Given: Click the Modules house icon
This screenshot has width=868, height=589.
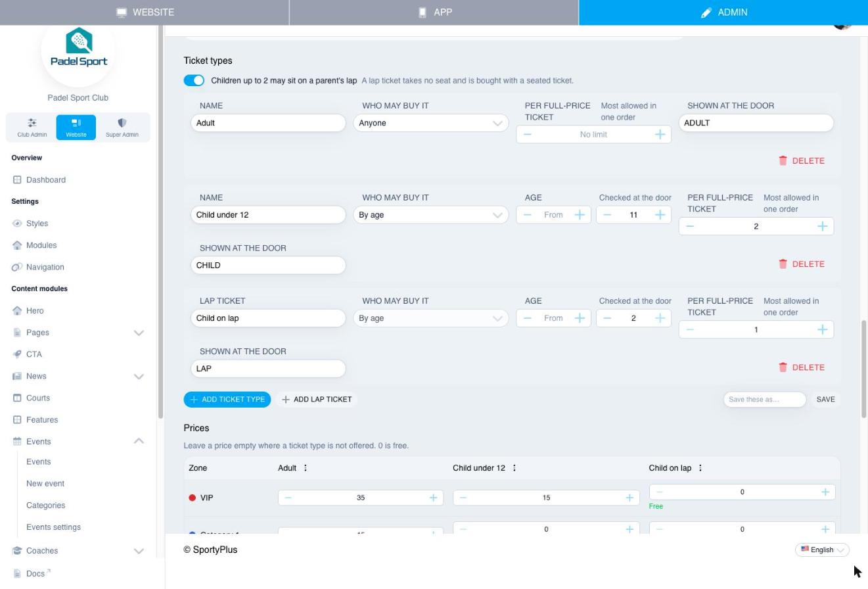Looking at the screenshot, I should tap(17, 245).
